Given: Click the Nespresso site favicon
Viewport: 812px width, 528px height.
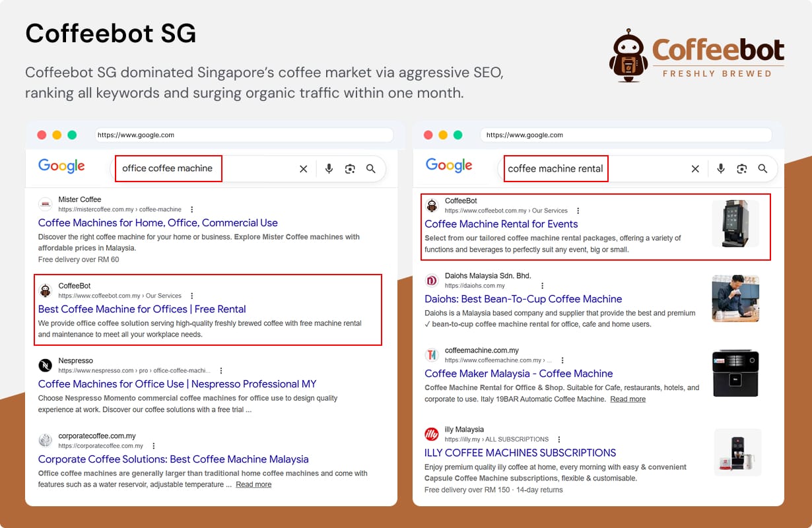Looking at the screenshot, I should coord(45,366).
